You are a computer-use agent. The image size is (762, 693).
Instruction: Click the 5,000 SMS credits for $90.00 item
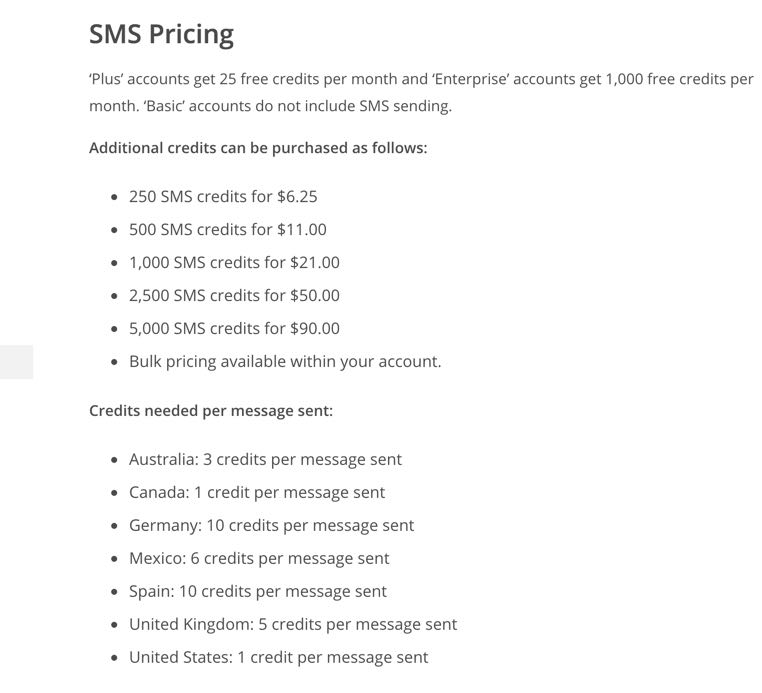234,329
